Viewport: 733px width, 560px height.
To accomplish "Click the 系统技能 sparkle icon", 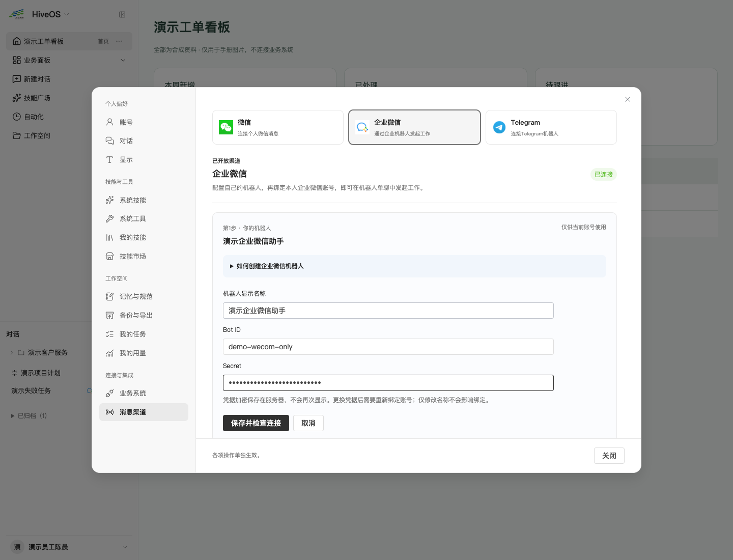I will tap(109, 200).
